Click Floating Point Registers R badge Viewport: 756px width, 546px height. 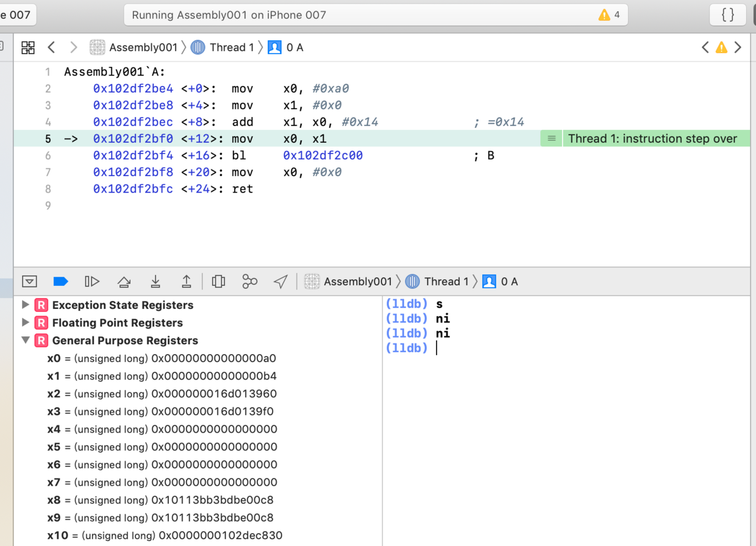[x=41, y=322]
